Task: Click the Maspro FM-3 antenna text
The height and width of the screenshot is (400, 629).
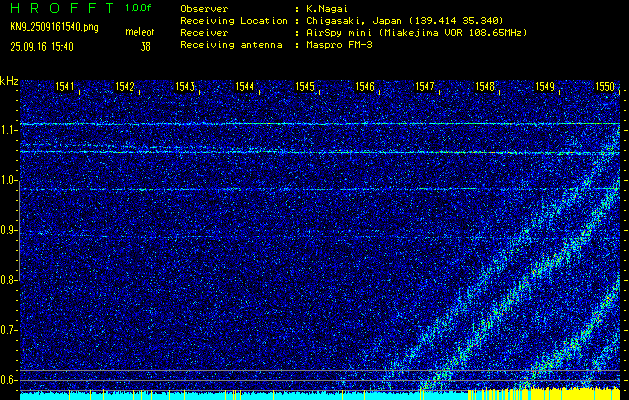Action: 339,45
